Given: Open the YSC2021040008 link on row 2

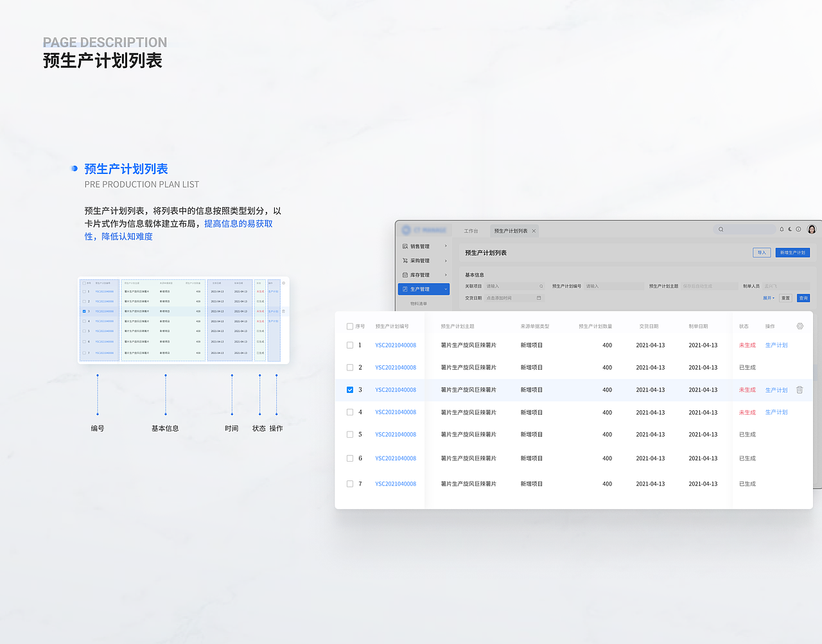Looking at the screenshot, I should tap(396, 367).
